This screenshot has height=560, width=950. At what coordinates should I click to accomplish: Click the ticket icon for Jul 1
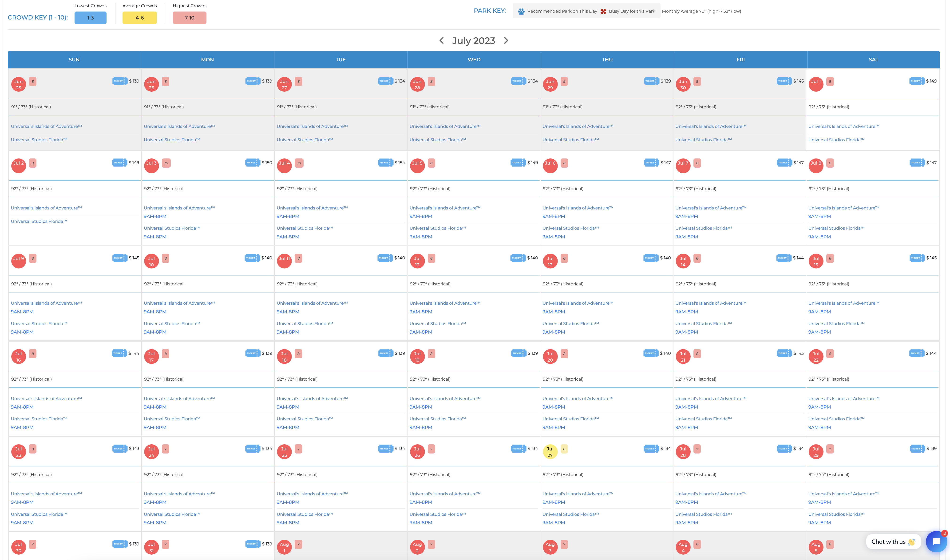click(x=917, y=81)
